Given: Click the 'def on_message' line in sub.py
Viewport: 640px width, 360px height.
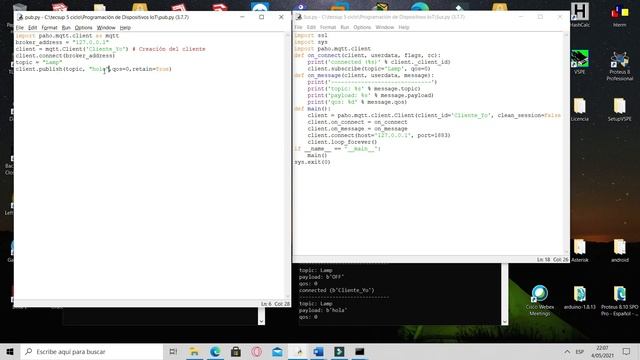Looking at the screenshot, I should pos(364,75).
